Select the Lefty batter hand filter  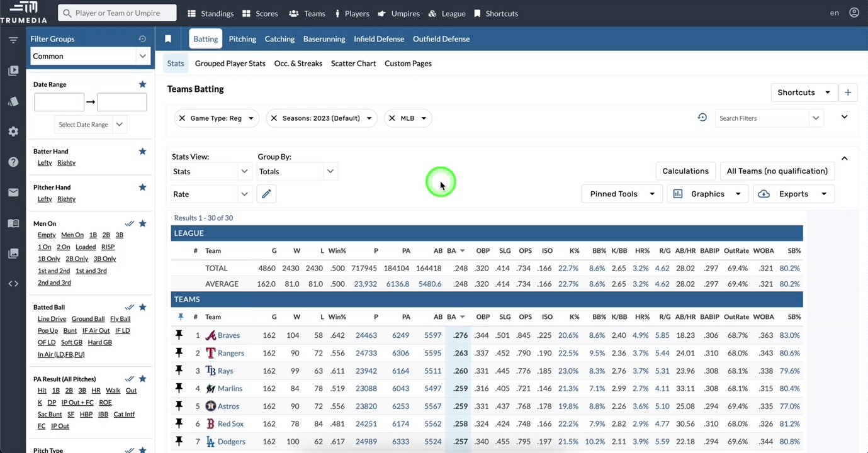pyautogui.click(x=45, y=163)
